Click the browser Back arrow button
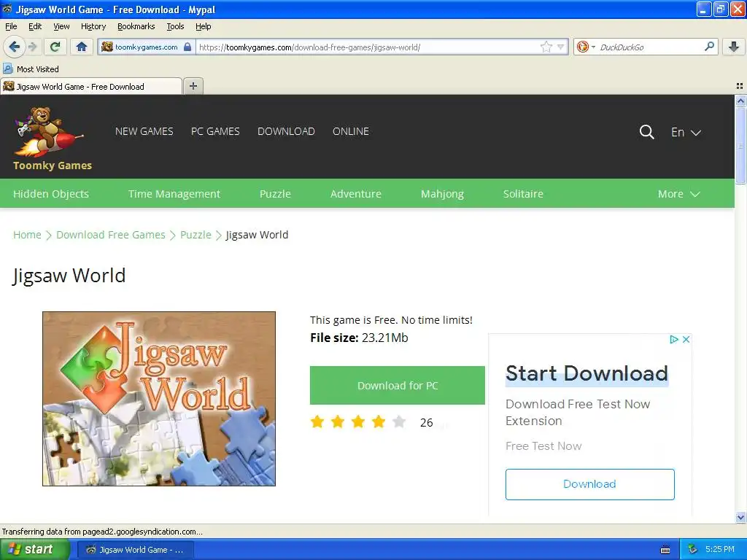This screenshot has height=560, width=747. coord(15,47)
